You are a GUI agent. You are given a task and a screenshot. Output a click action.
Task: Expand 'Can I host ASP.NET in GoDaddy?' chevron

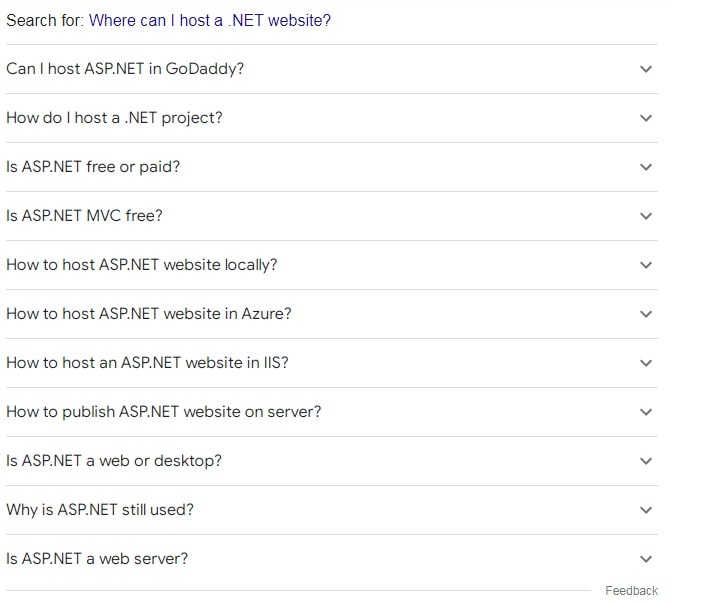coord(645,69)
